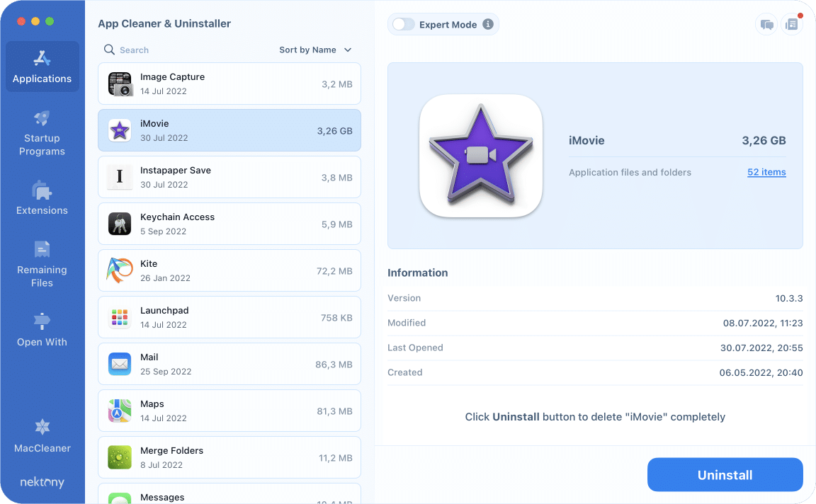The image size is (816, 504).
Task: Click the Expert Mode info icon
Action: point(487,24)
